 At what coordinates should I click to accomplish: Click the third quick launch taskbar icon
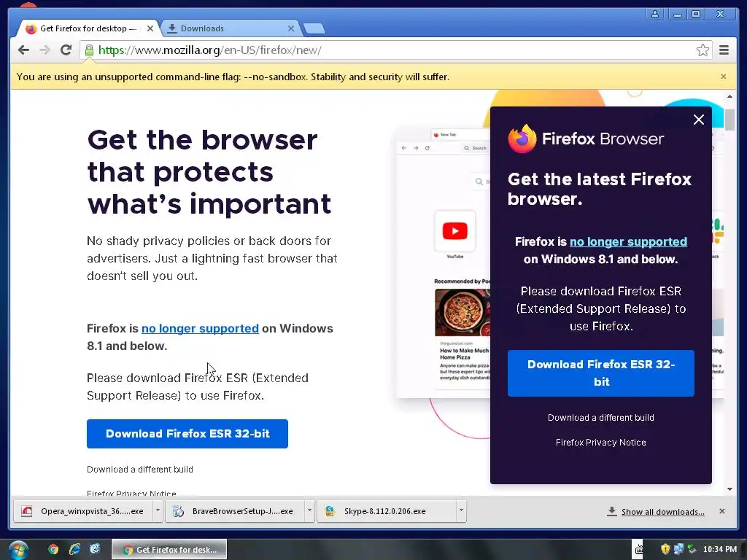pos(95,550)
